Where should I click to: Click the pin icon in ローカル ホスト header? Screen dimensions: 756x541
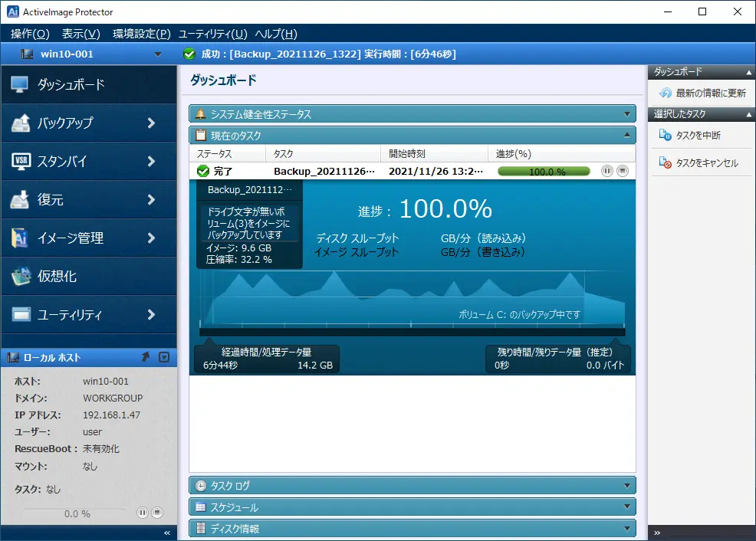pyautogui.click(x=146, y=357)
